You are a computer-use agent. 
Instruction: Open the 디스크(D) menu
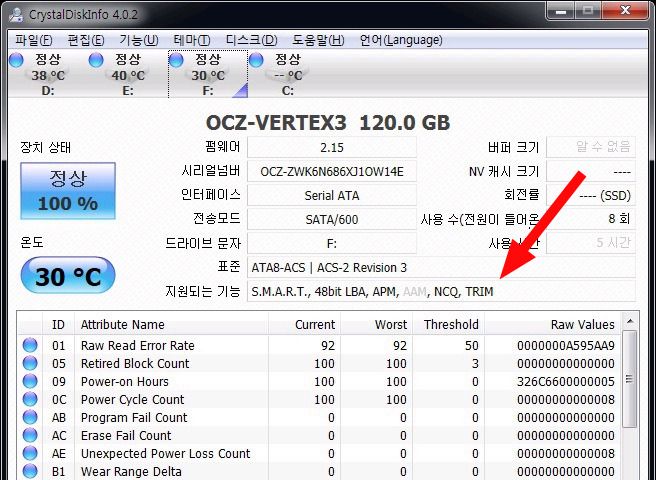pyautogui.click(x=251, y=40)
